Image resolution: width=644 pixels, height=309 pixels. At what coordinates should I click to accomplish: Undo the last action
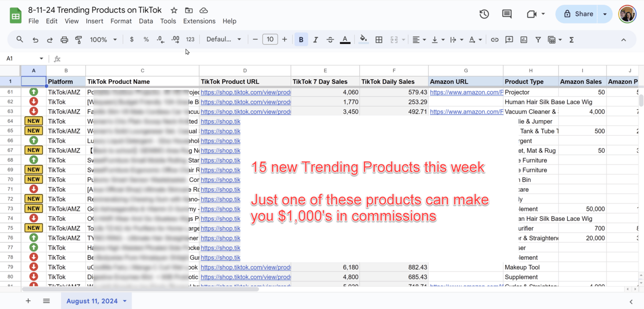(x=35, y=39)
